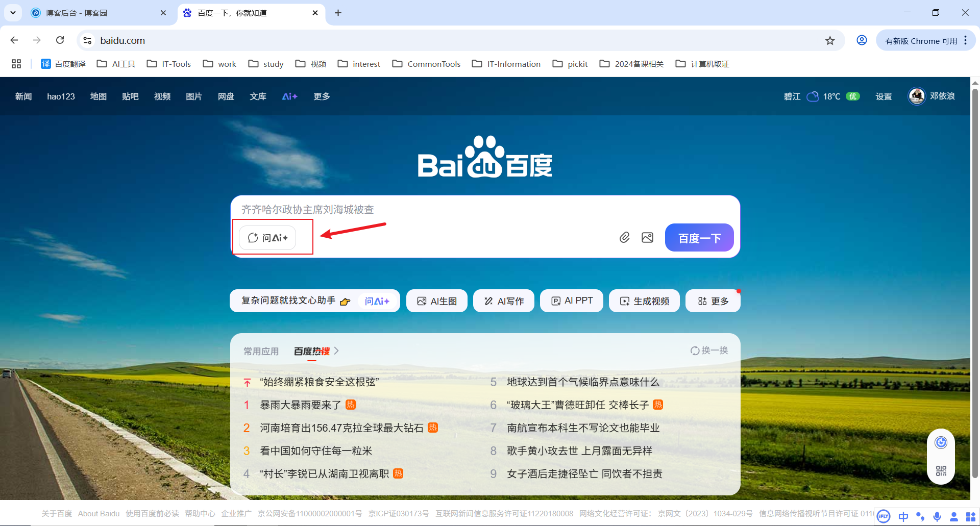Open the IT-Tools bookmark folder

[169, 64]
